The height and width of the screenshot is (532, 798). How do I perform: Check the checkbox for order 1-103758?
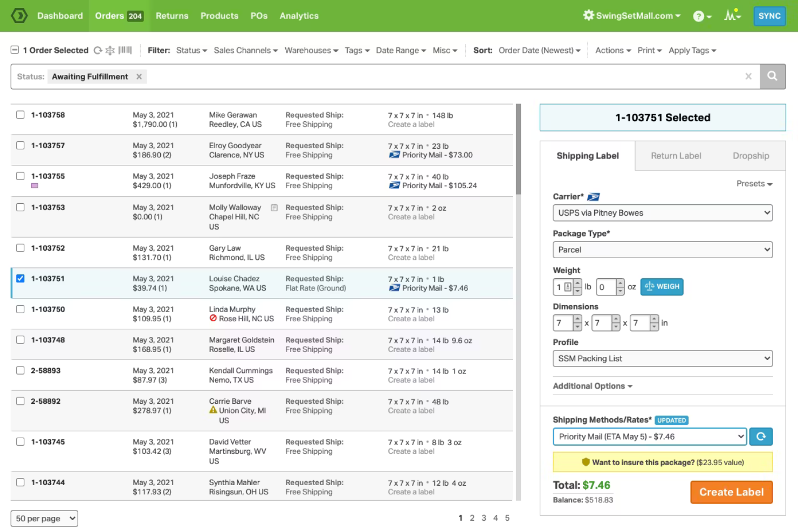pyautogui.click(x=20, y=114)
